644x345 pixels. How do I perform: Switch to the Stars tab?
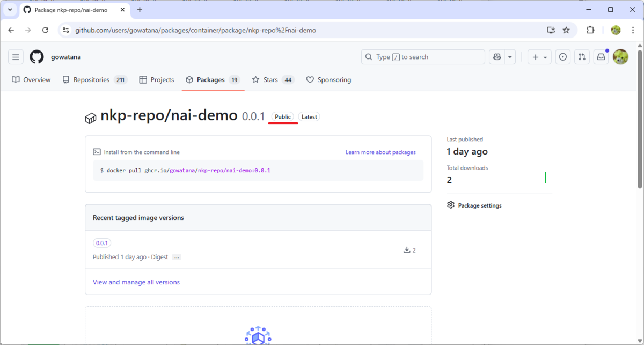(x=273, y=80)
